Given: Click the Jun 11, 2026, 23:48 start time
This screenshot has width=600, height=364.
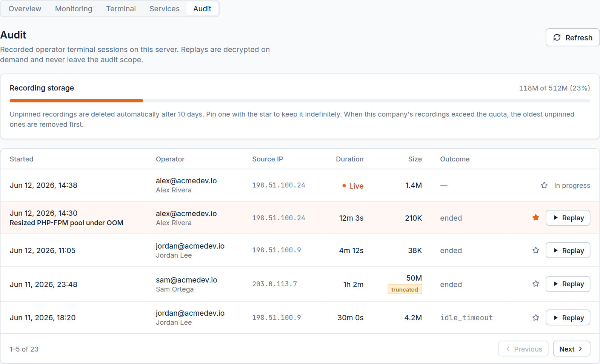Looking at the screenshot, I should [43, 284].
